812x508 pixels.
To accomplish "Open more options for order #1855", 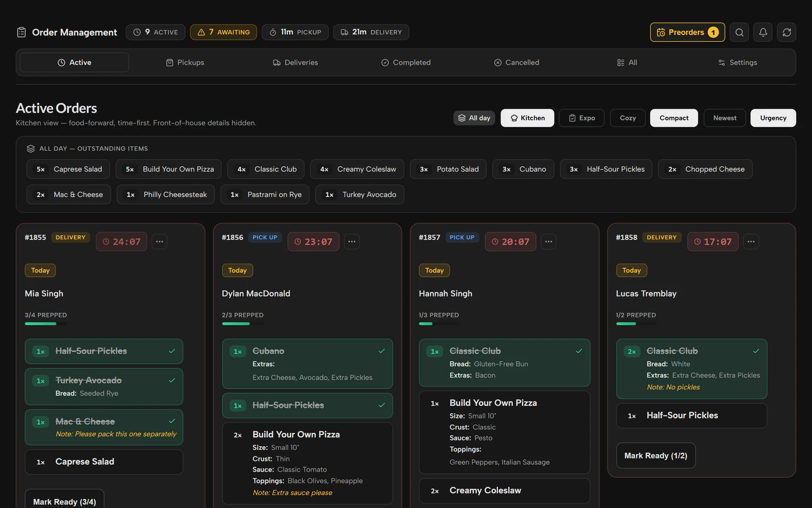I will tap(159, 242).
